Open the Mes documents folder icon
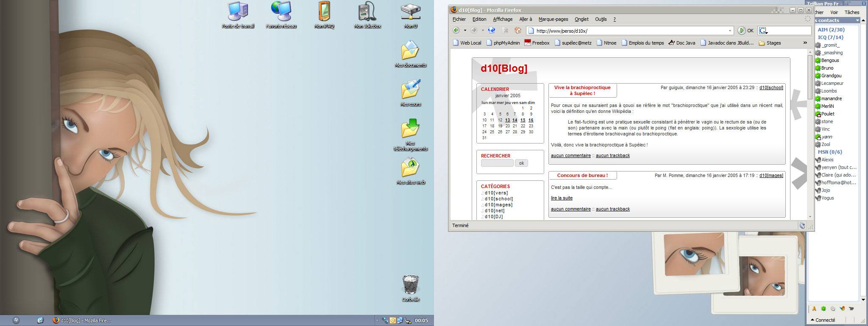868x326 pixels. coord(410,54)
